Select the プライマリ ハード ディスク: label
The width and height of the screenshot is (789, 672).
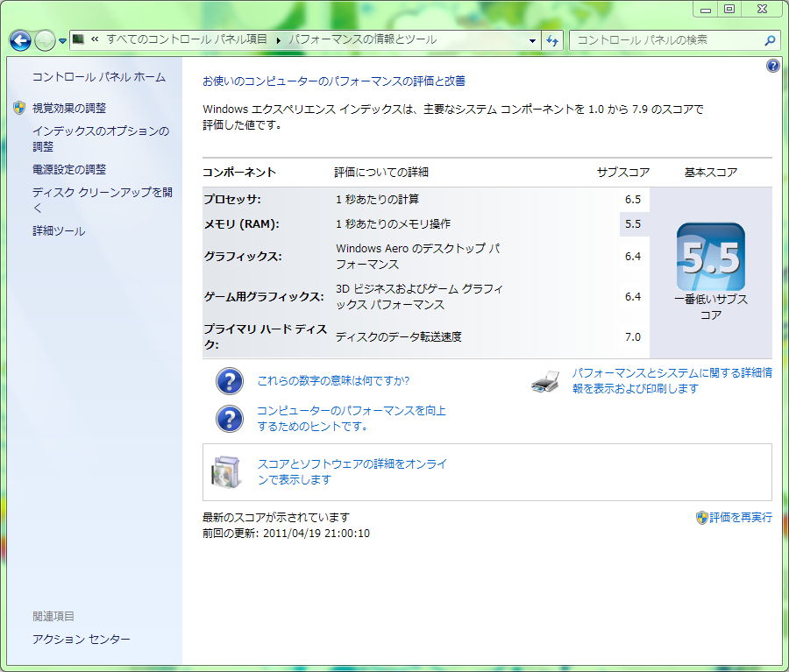[x=265, y=336]
